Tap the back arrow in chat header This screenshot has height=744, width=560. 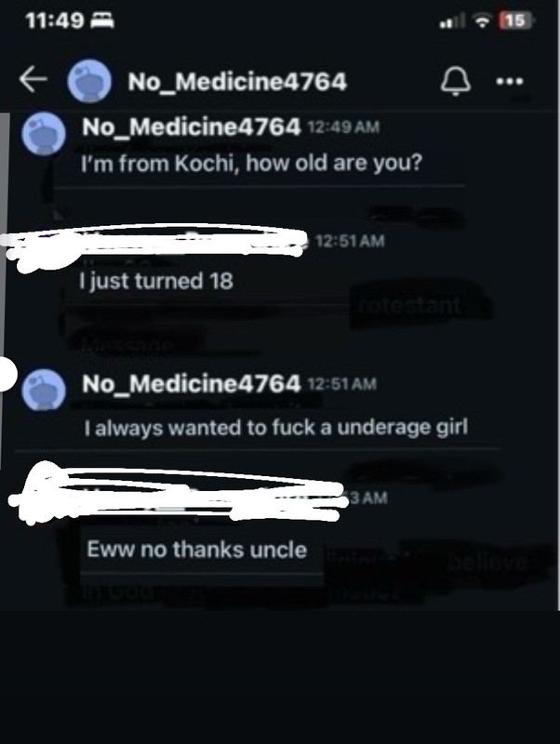(x=33, y=79)
